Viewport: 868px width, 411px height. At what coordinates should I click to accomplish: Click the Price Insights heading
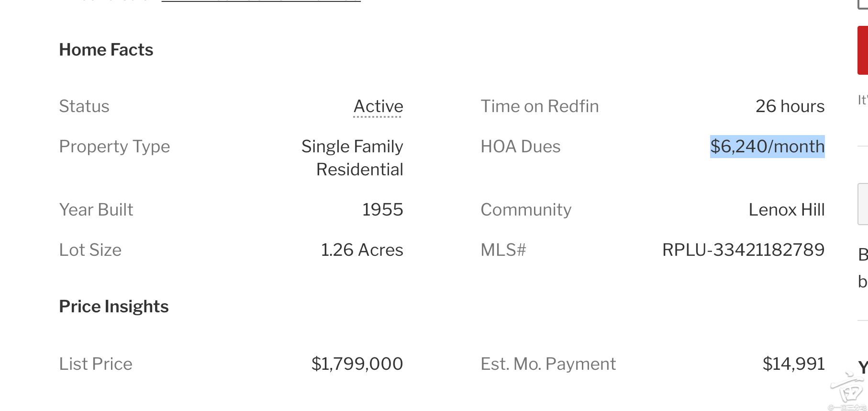113,307
